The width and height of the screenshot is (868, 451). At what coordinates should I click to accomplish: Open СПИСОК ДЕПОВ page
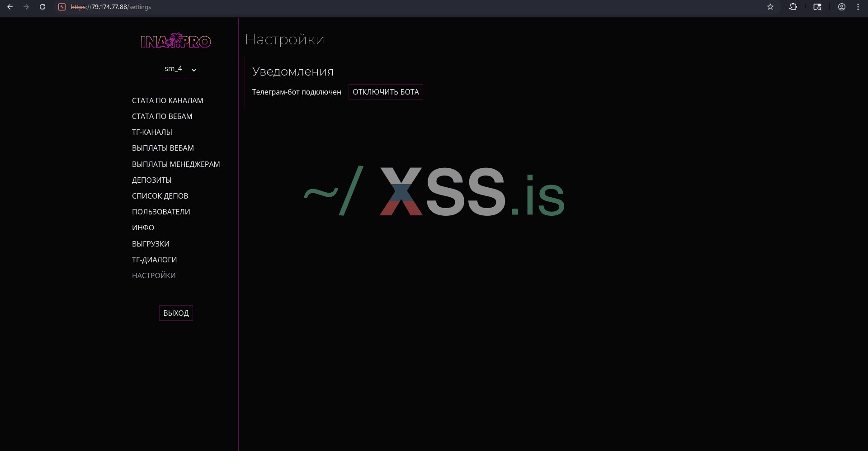click(x=160, y=196)
